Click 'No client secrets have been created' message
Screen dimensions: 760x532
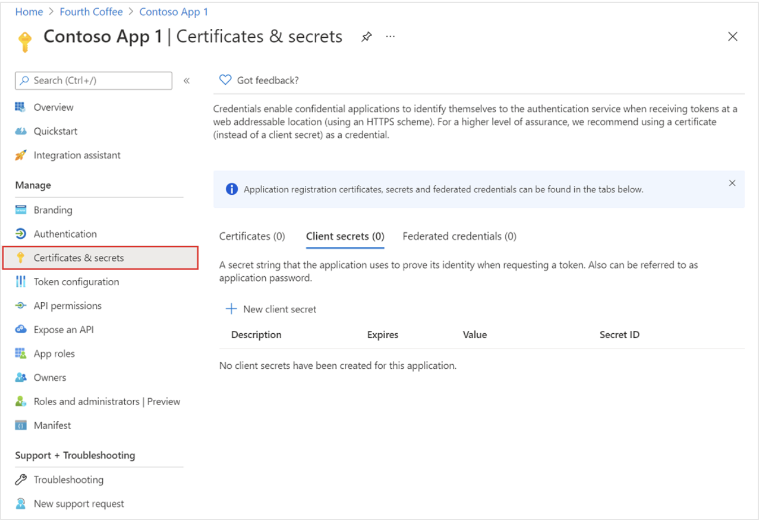click(x=338, y=365)
